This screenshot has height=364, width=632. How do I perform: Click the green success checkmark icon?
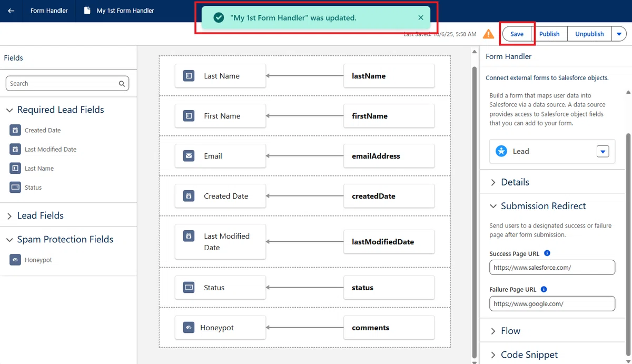(x=219, y=18)
